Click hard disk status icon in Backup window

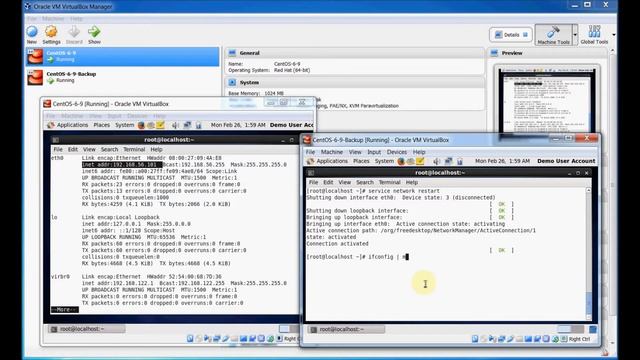tap(475, 339)
